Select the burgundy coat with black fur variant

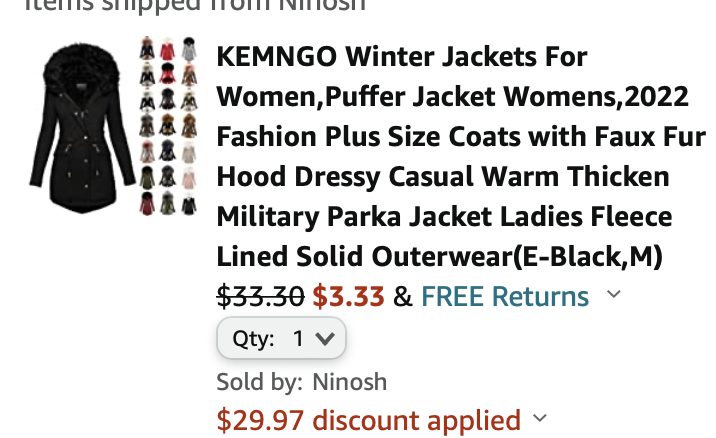click(x=147, y=203)
